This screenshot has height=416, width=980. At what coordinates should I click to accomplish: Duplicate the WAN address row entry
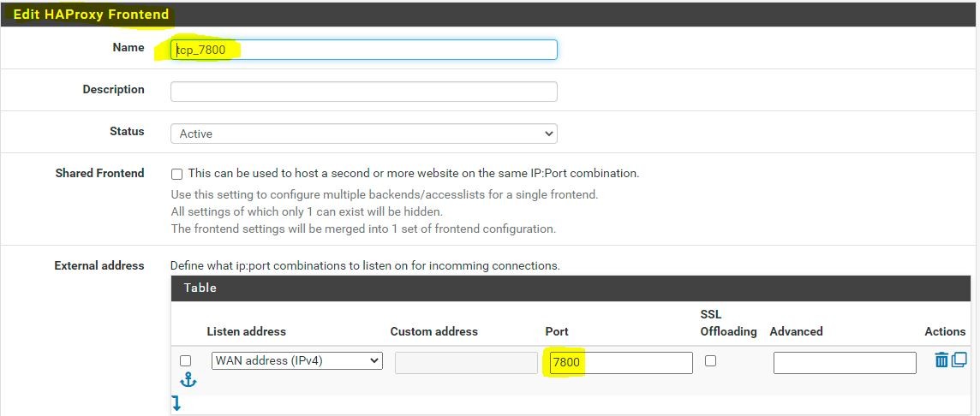pyautogui.click(x=959, y=360)
